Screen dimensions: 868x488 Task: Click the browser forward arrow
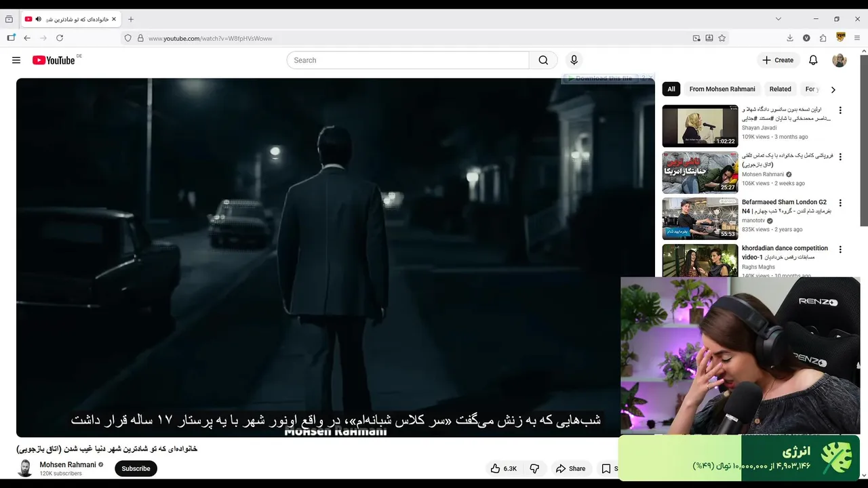(43, 38)
